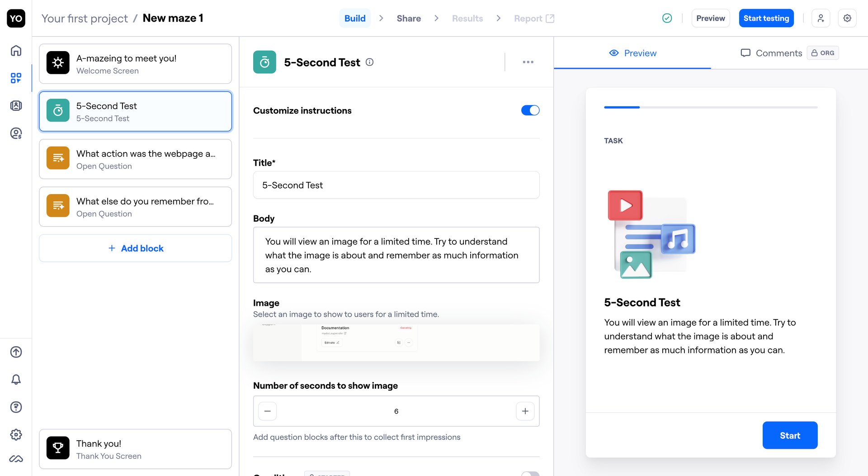Open notifications via the bell icon
Image resolution: width=868 pixels, height=476 pixels.
(16, 380)
